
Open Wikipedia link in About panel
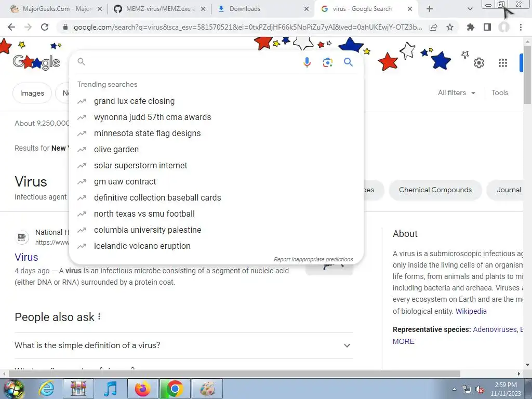pyautogui.click(x=471, y=311)
